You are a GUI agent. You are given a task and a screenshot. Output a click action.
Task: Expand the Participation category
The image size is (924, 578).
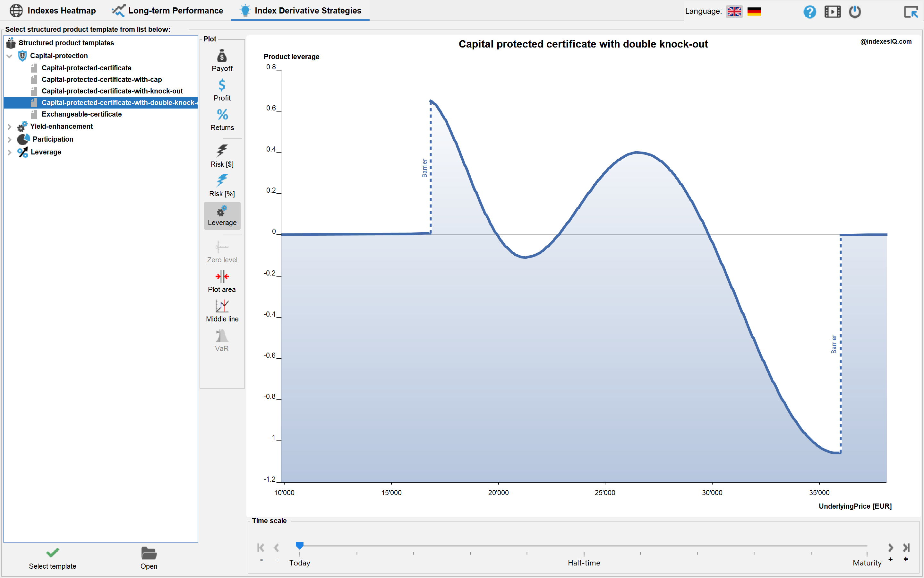click(10, 140)
